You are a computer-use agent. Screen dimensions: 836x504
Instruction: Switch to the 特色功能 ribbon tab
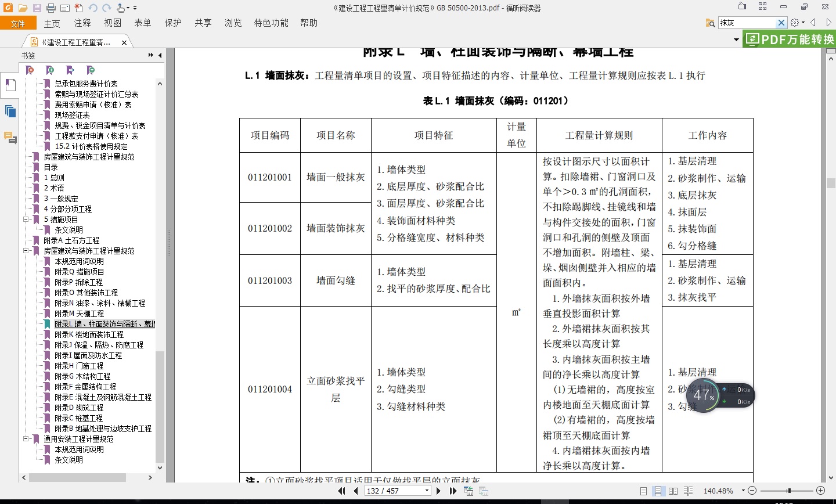click(x=271, y=23)
